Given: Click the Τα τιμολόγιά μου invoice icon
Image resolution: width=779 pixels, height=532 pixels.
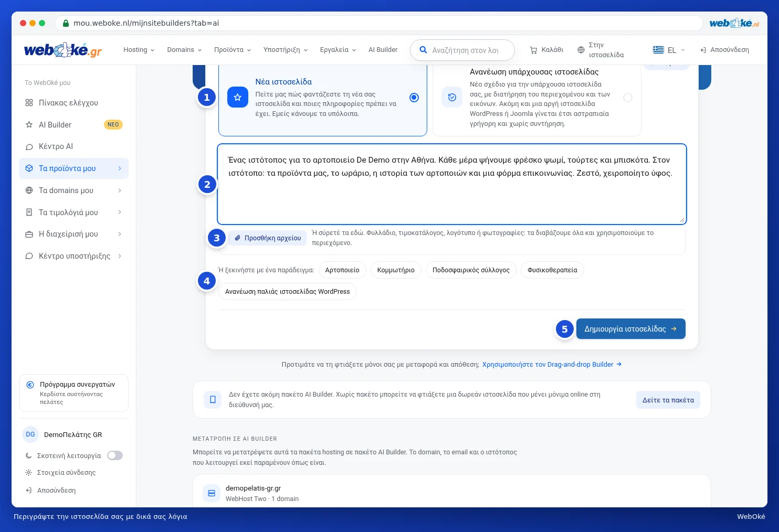Looking at the screenshot, I should [29, 212].
